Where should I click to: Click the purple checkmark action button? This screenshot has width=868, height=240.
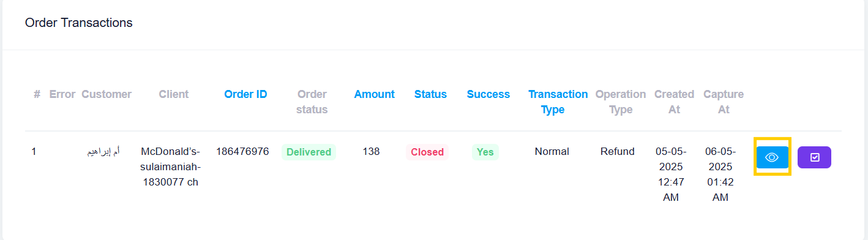pos(814,157)
